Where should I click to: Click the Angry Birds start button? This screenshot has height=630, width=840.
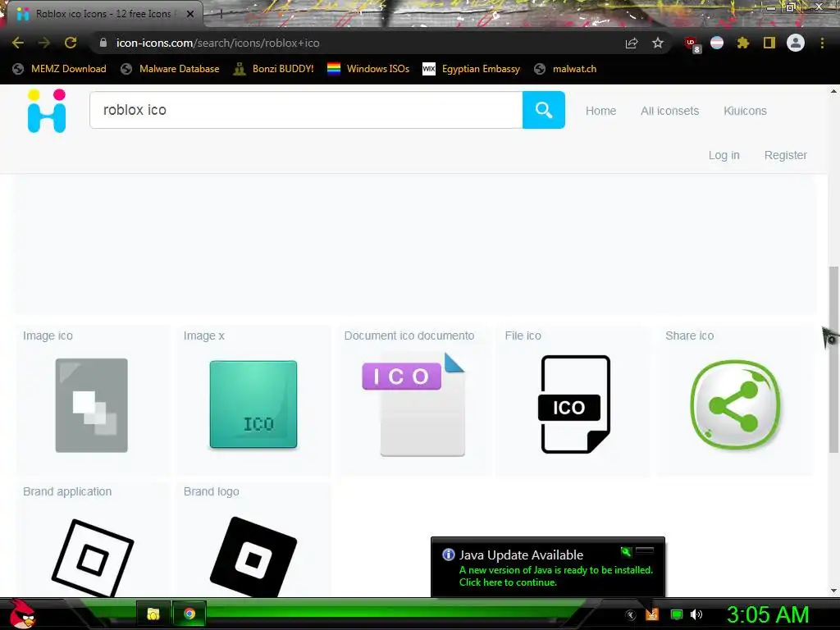pos(22,614)
